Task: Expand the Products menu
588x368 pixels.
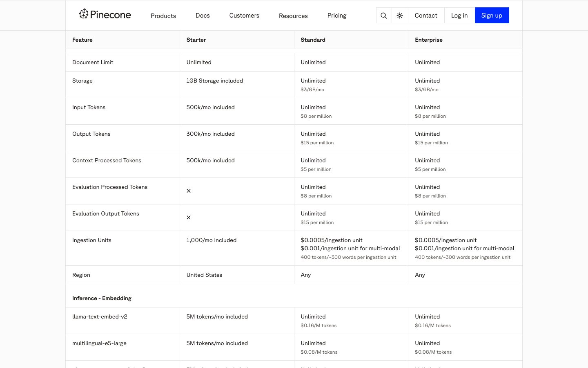Action: pyautogui.click(x=163, y=16)
